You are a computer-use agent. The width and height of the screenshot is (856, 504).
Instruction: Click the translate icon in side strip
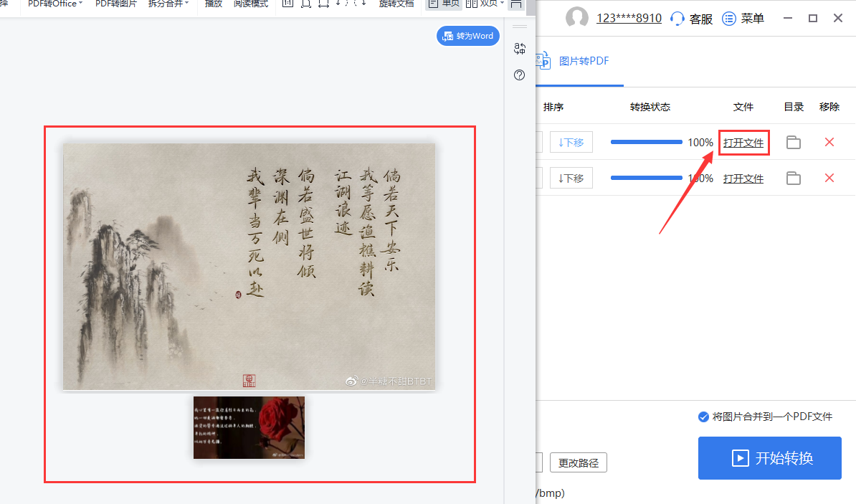point(520,49)
